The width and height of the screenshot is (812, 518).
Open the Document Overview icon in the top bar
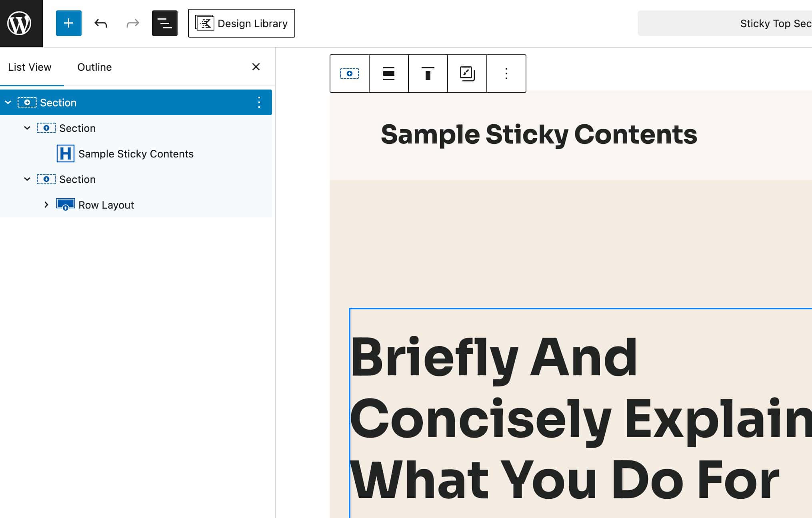(x=164, y=23)
